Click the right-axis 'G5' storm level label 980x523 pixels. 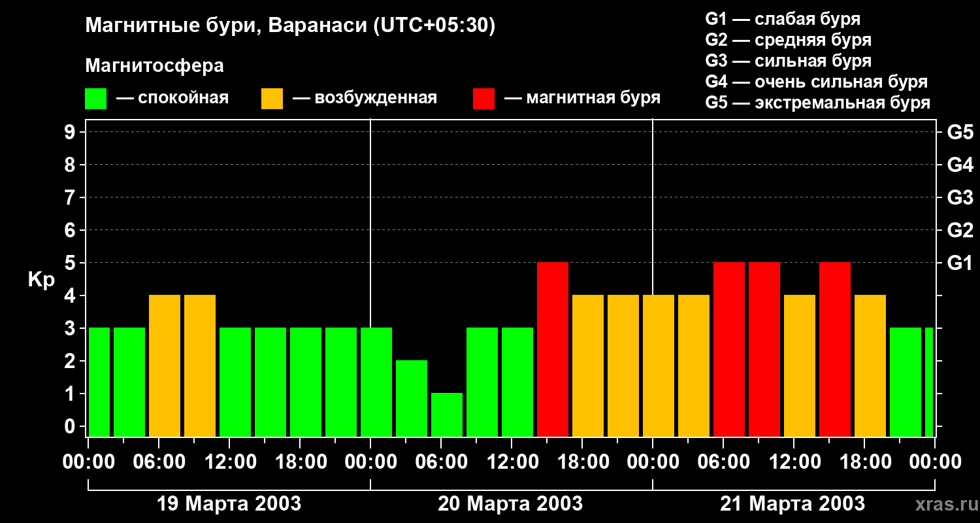pos(960,132)
